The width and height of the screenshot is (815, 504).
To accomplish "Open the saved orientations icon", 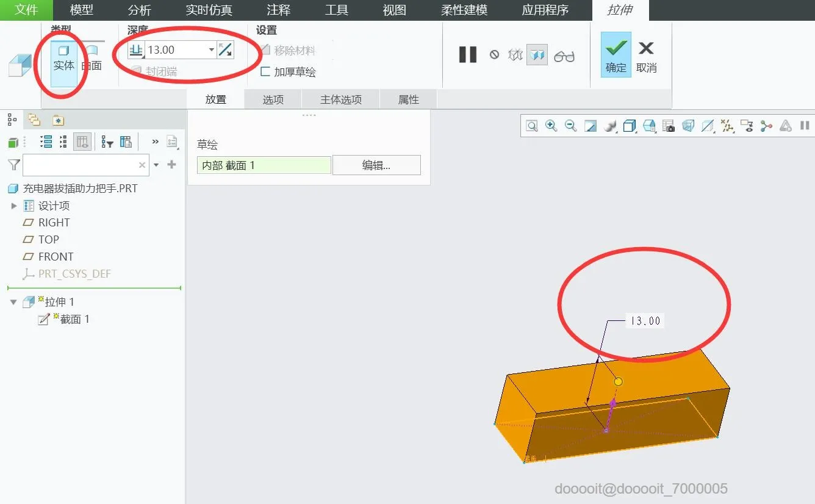I will click(x=650, y=126).
